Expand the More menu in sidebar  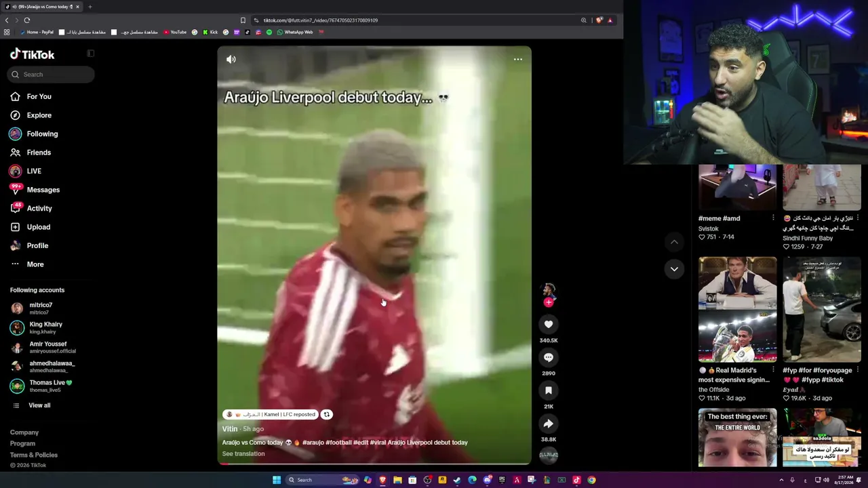tap(35, 264)
